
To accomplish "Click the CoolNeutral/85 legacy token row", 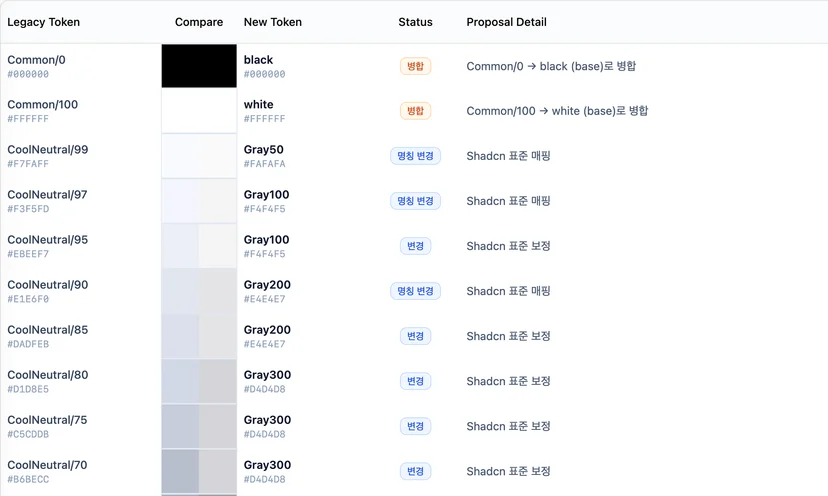I will [x=414, y=336].
